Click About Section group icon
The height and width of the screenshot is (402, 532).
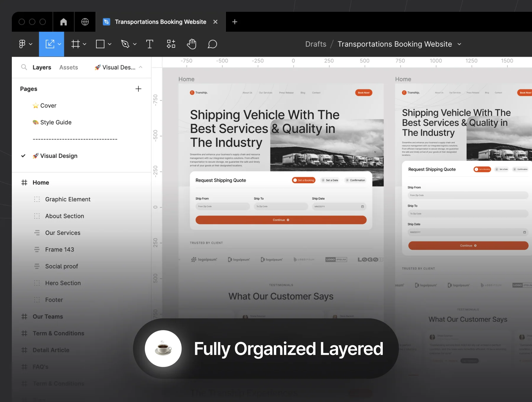[x=37, y=216]
